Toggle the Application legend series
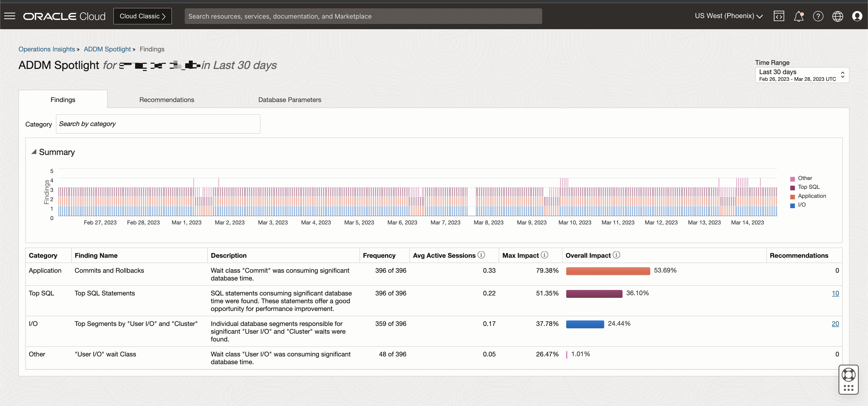The width and height of the screenshot is (868, 406). click(812, 196)
